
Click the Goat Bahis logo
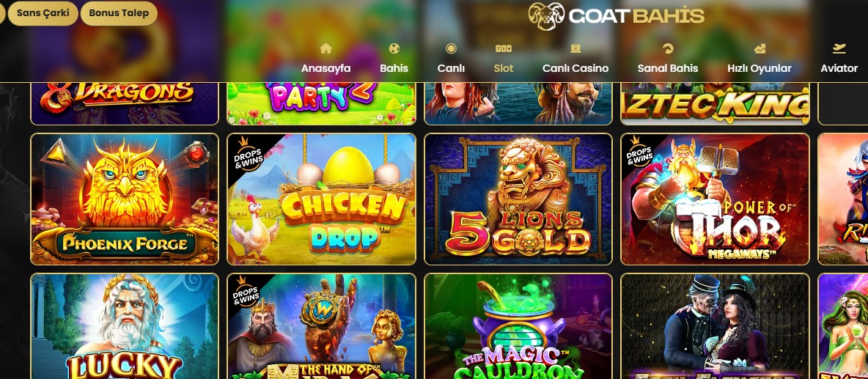[616, 16]
